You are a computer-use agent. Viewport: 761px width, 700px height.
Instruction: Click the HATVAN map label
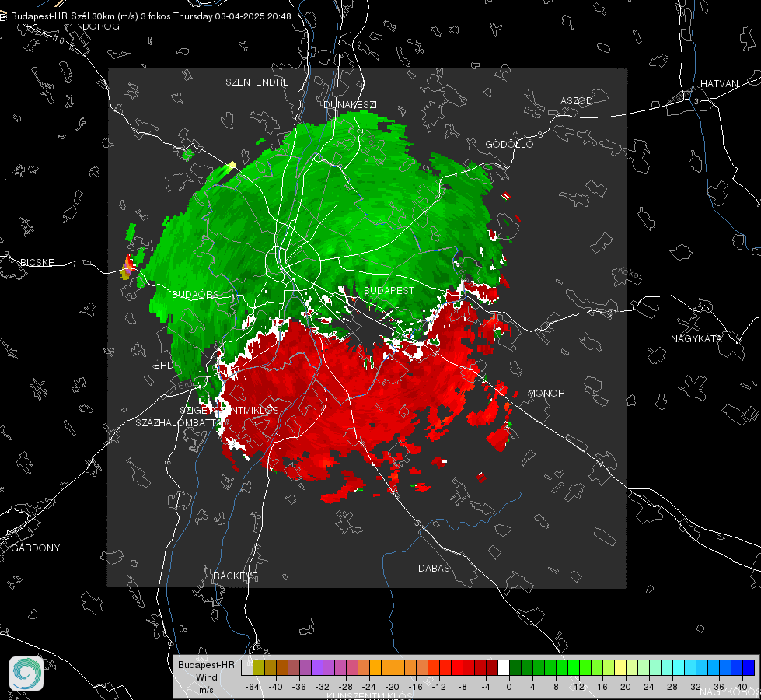(719, 83)
